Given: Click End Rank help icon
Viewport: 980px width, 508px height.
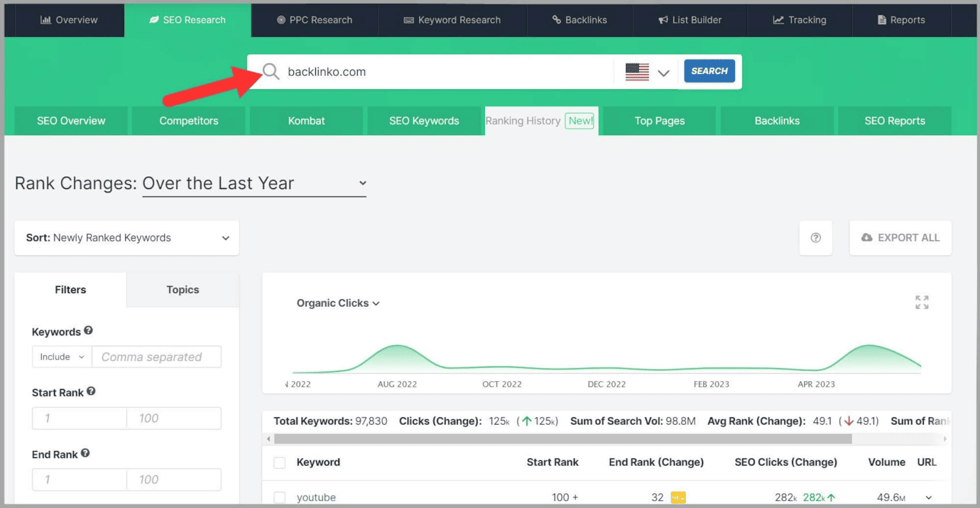Looking at the screenshot, I should pyautogui.click(x=85, y=453).
